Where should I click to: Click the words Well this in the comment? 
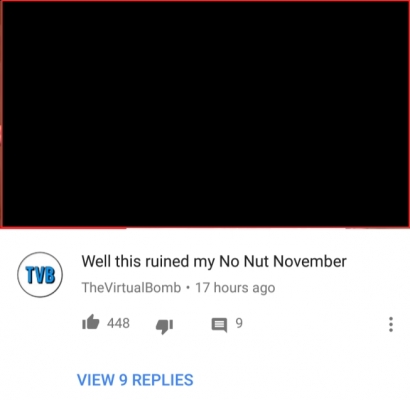(x=111, y=261)
